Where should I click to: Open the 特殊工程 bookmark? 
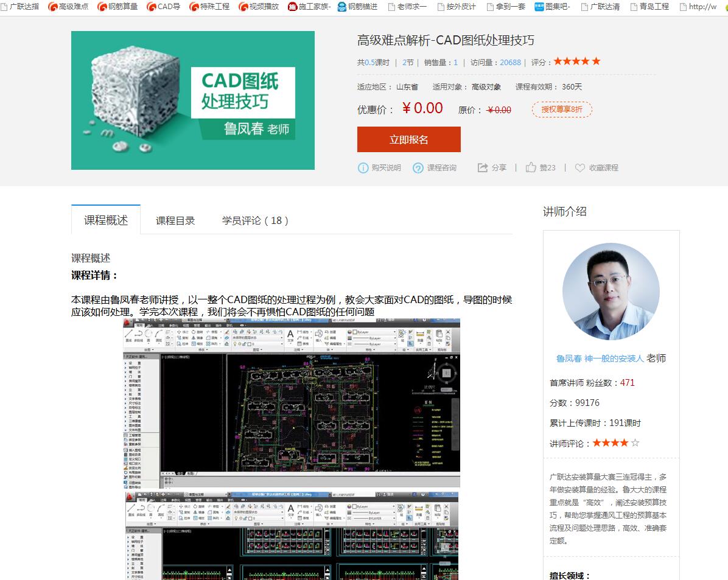209,7
